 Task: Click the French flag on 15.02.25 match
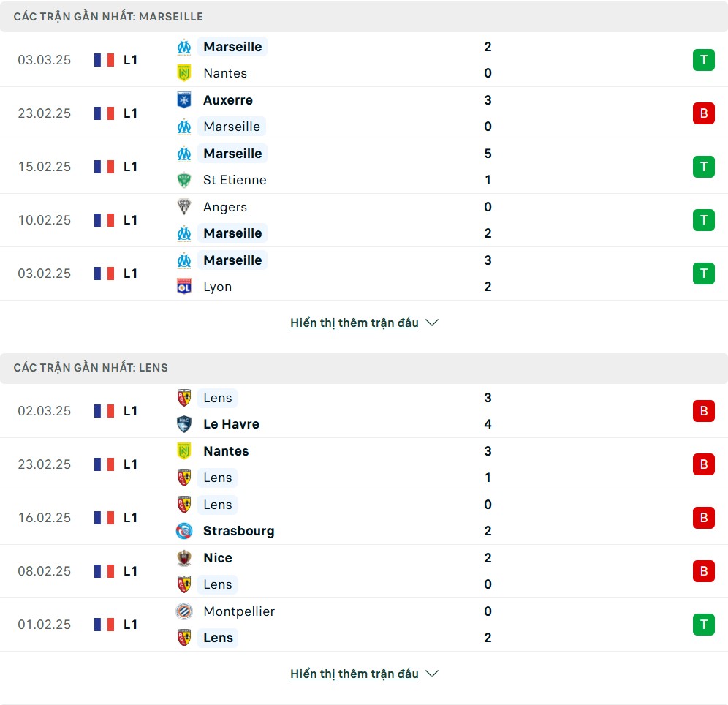(105, 167)
